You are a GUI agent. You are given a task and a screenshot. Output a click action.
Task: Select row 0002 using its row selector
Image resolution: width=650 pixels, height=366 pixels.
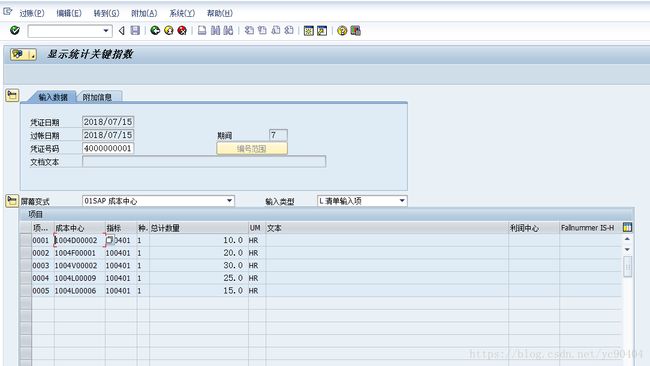point(25,253)
